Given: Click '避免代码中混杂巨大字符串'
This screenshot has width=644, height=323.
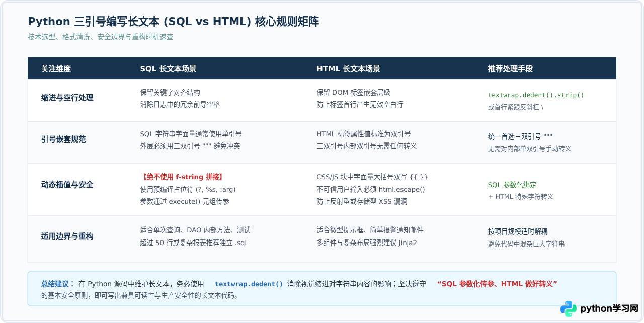Looking at the screenshot, I should coord(526,244).
